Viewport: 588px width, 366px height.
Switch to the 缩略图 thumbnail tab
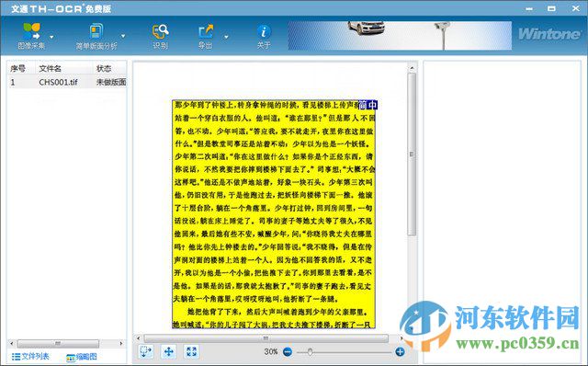pyautogui.click(x=82, y=357)
